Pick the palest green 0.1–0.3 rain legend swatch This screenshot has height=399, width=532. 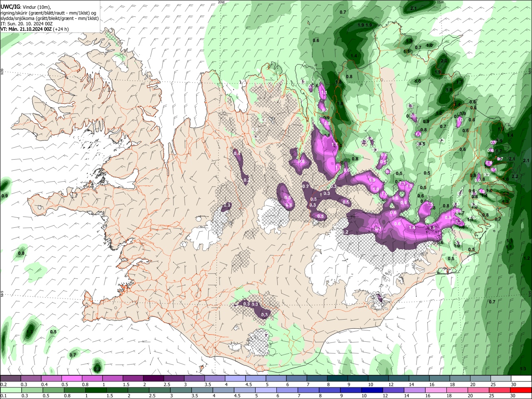(10, 390)
